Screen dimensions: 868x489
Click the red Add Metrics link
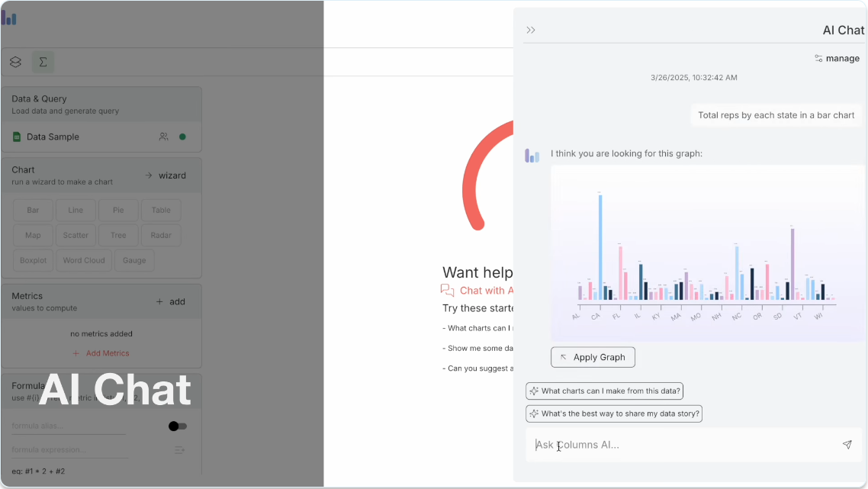101,353
